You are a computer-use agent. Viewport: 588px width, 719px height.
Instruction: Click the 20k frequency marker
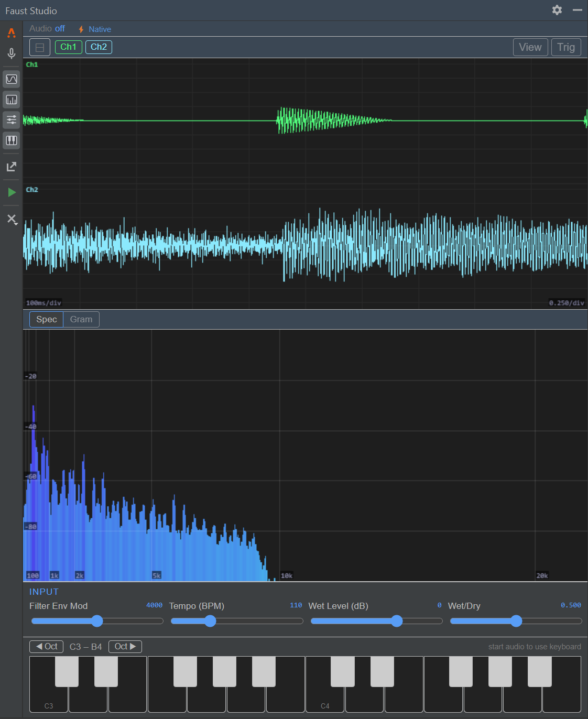pyautogui.click(x=542, y=575)
